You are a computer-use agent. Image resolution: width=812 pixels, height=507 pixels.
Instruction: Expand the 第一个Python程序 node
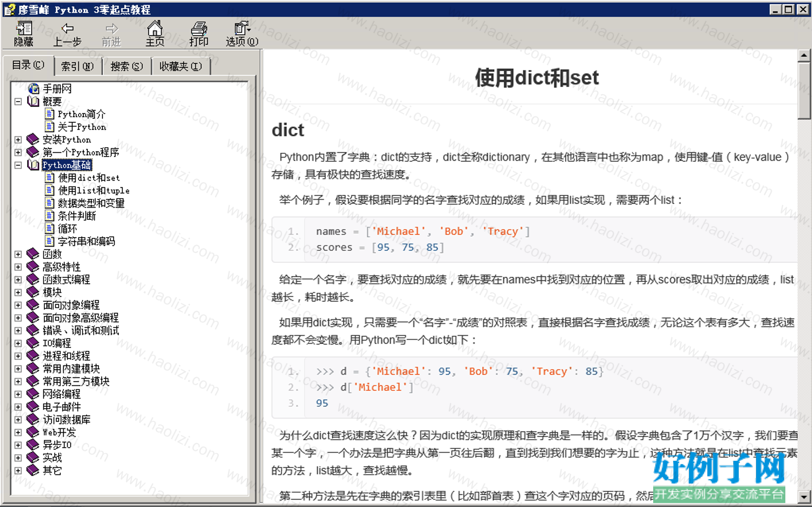pos(18,152)
